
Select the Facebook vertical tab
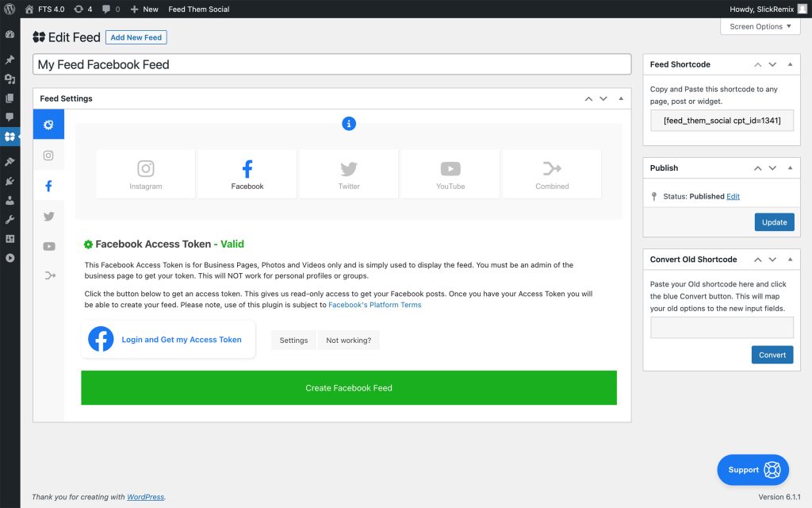(48, 186)
